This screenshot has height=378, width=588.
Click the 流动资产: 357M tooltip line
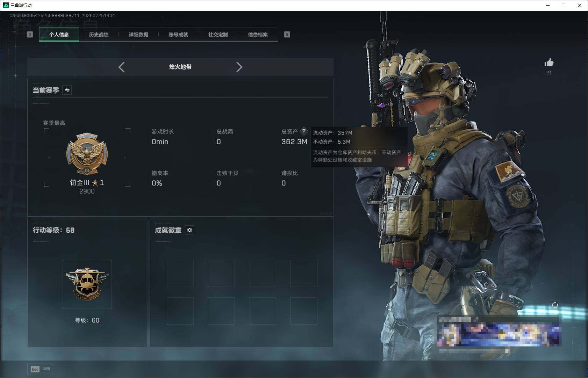[332, 133]
